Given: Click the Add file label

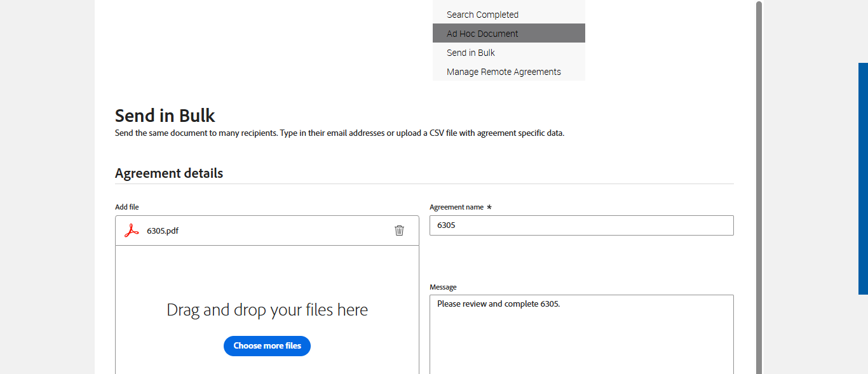Looking at the screenshot, I should coord(126,207).
